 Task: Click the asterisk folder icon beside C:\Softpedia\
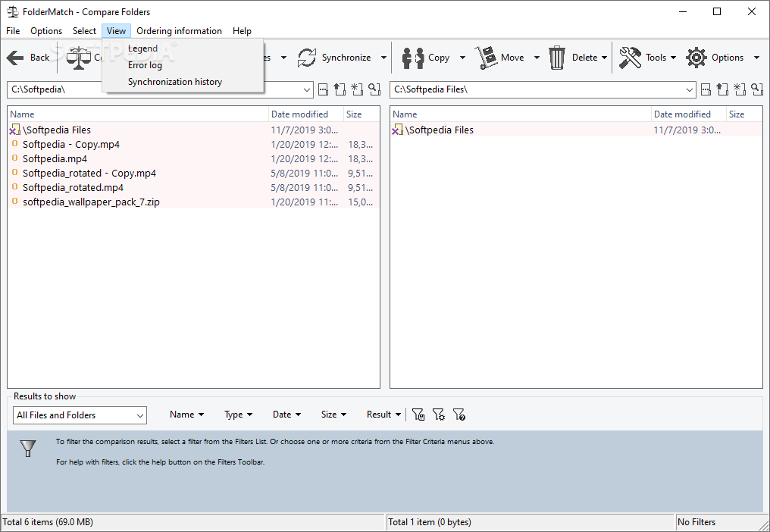[357, 89]
